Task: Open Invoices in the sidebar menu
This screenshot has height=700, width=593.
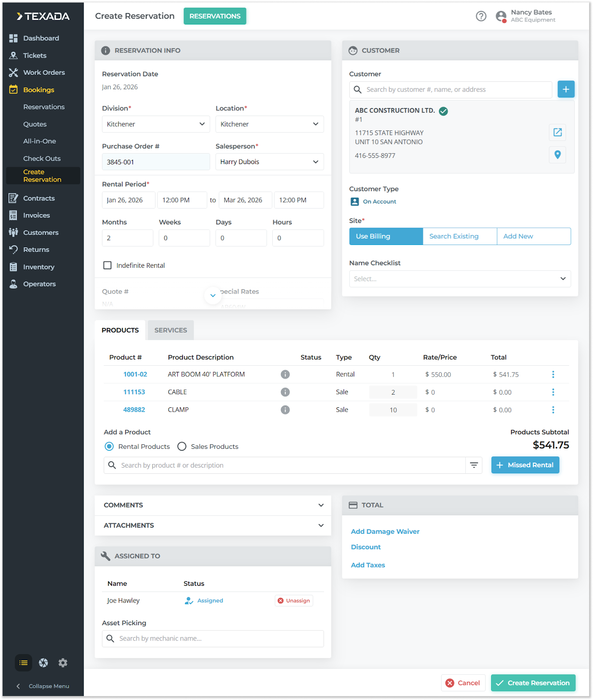Action: 36,215
